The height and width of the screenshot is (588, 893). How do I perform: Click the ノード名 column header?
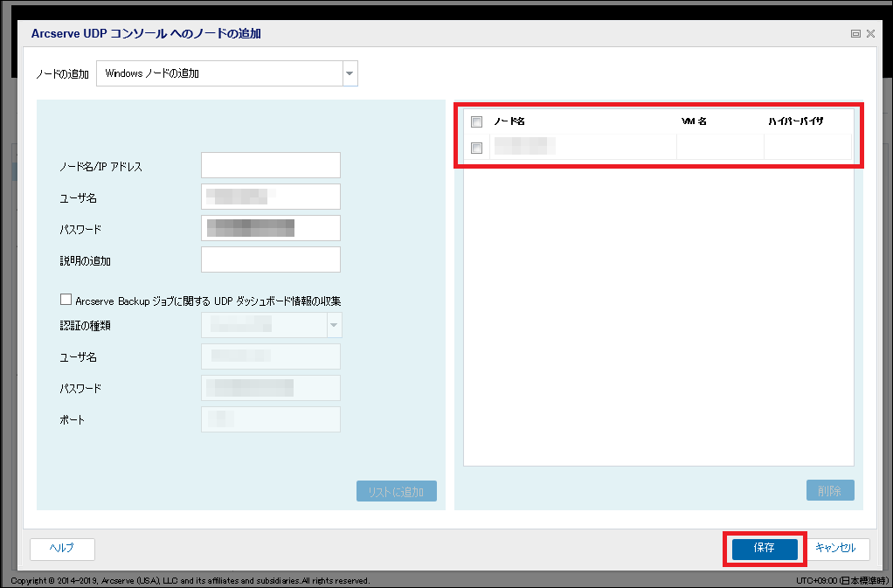(x=509, y=121)
